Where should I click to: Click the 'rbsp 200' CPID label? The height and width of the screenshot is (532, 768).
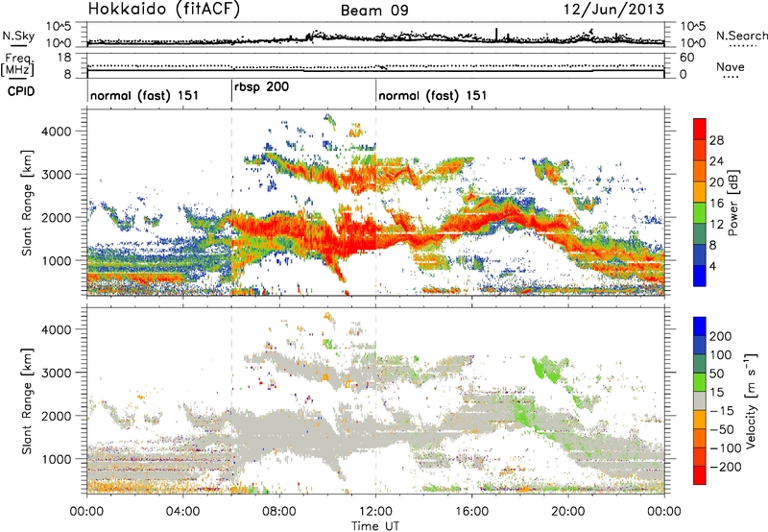click(x=261, y=87)
